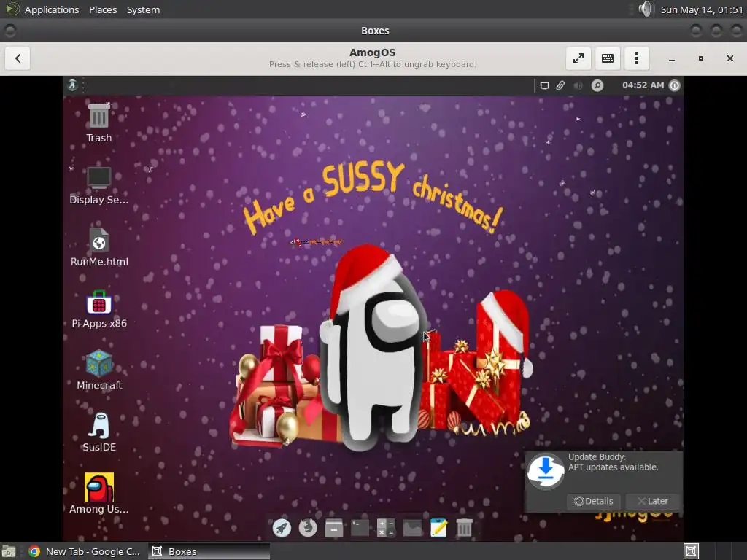Click AmogOS menu icon in guest panel
747x560 pixels.
pyautogui.click(x=72, y=85)
